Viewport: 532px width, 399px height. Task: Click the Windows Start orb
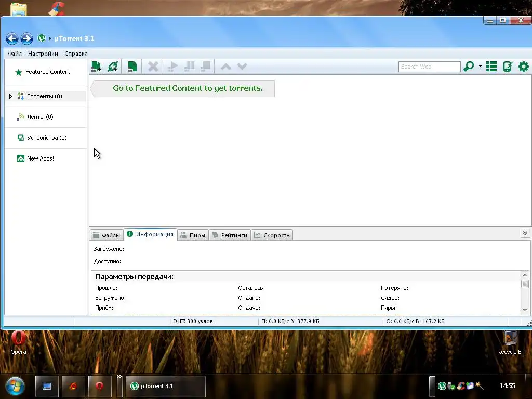pyautogui.click(x=15, y=386)
